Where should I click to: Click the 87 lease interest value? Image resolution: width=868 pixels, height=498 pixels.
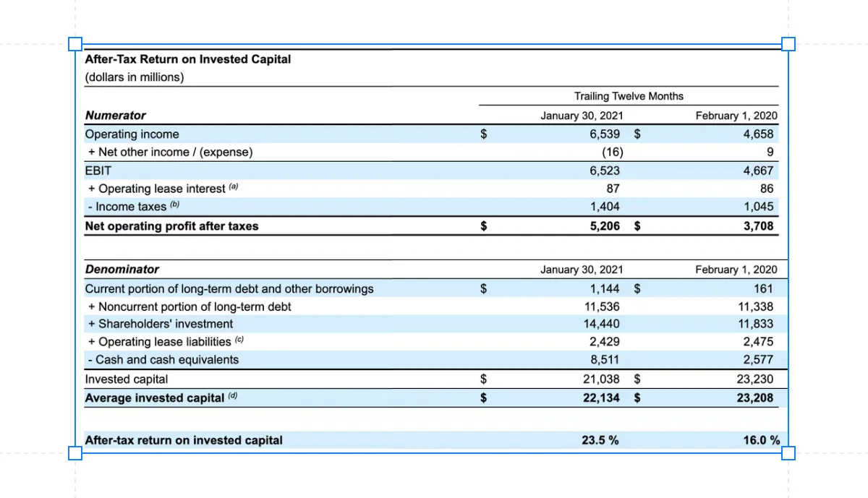[x=613, y=189]
